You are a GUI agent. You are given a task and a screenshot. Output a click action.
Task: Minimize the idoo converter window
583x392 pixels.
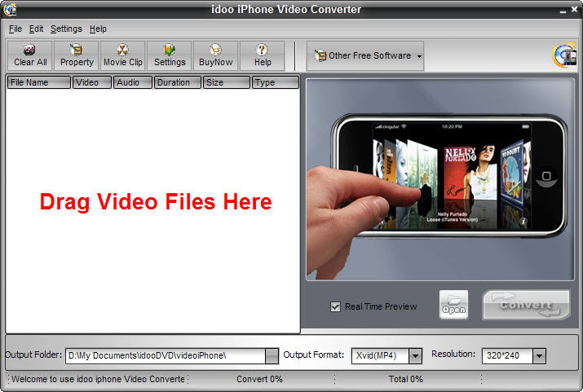tap(563, 11)
